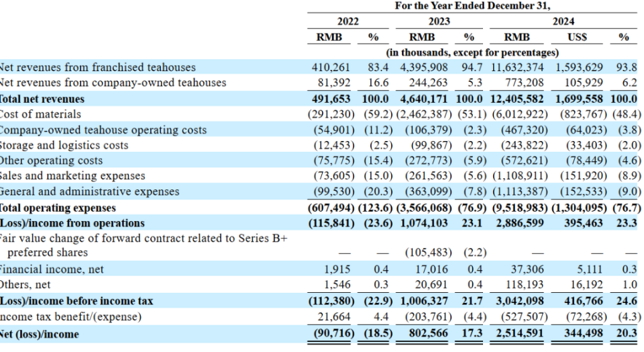Screen dimensions: 644x352
Task: Select franchised revenue US$ value 1,593,629
Action: point(579,67)
